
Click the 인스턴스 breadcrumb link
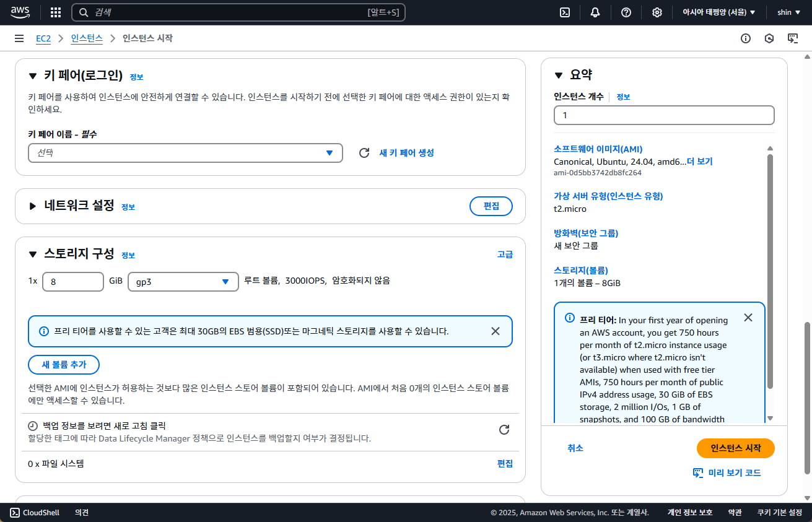coord(87,38)
